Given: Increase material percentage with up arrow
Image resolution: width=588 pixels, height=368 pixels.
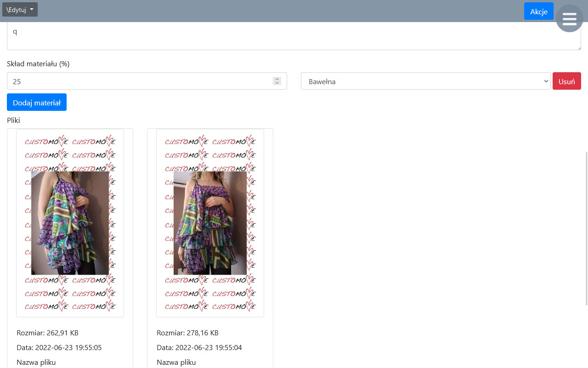Looking at the screenshot, I should click(x=277, y=79).
